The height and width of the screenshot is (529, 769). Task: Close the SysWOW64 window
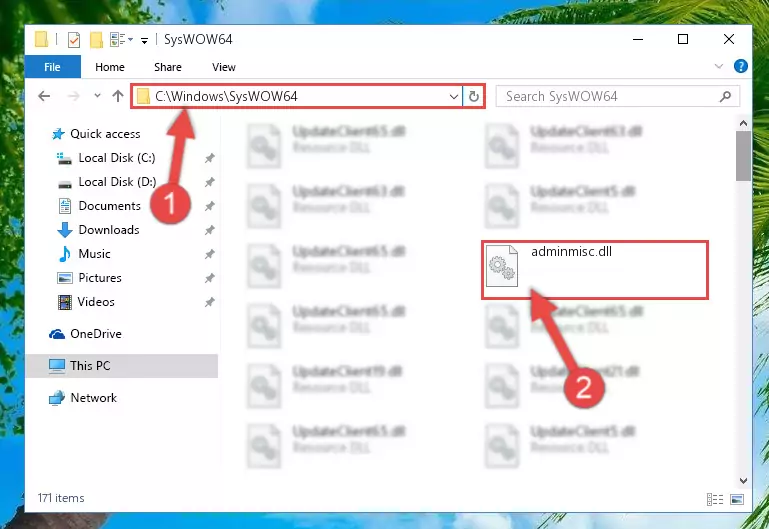coord(729,39)
